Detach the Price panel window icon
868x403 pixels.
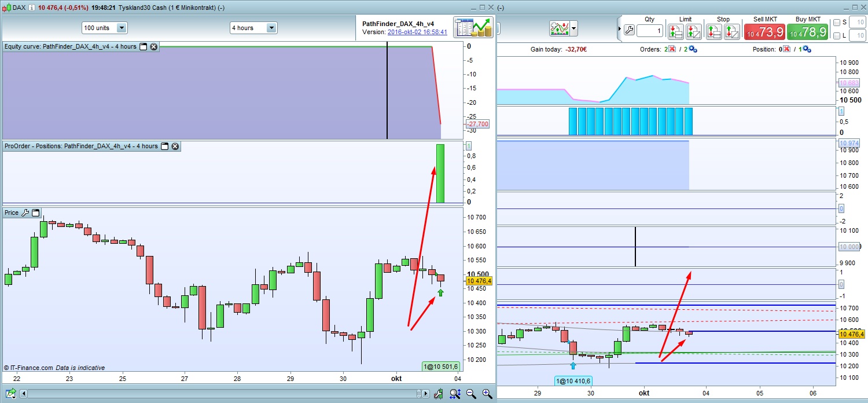pyautogui.click(x=35, y=213)
